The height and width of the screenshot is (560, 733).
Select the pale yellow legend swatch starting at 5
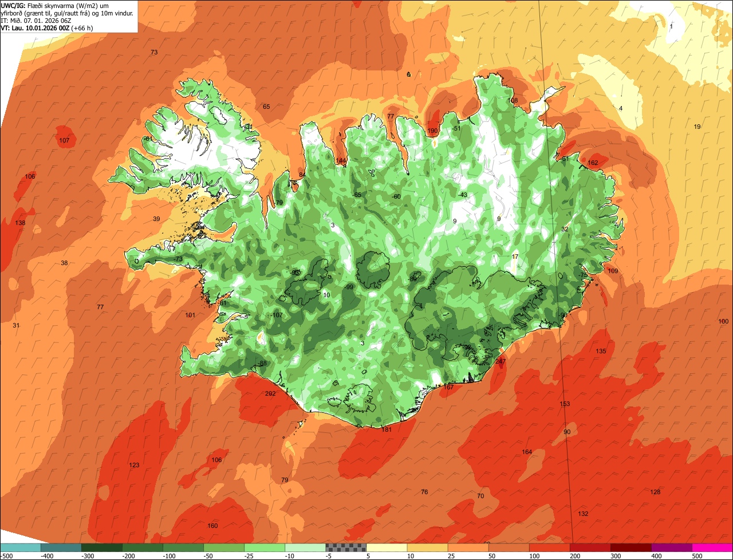pyautogui.click(x=387, y=547)
